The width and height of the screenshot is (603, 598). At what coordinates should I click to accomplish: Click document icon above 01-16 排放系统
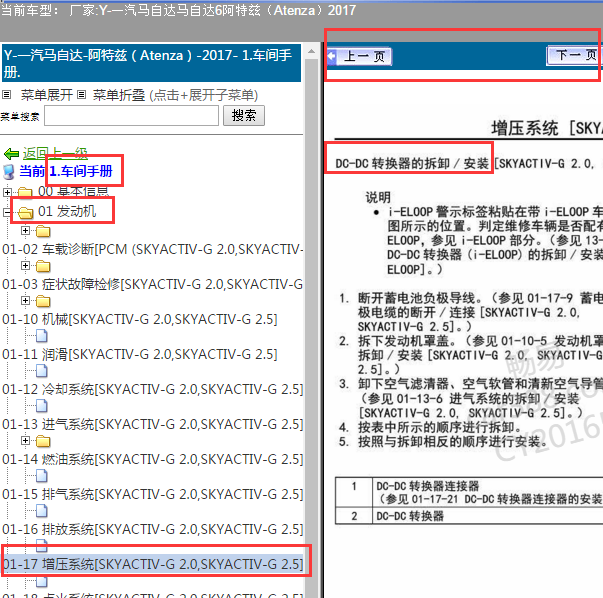click(42, 511)
